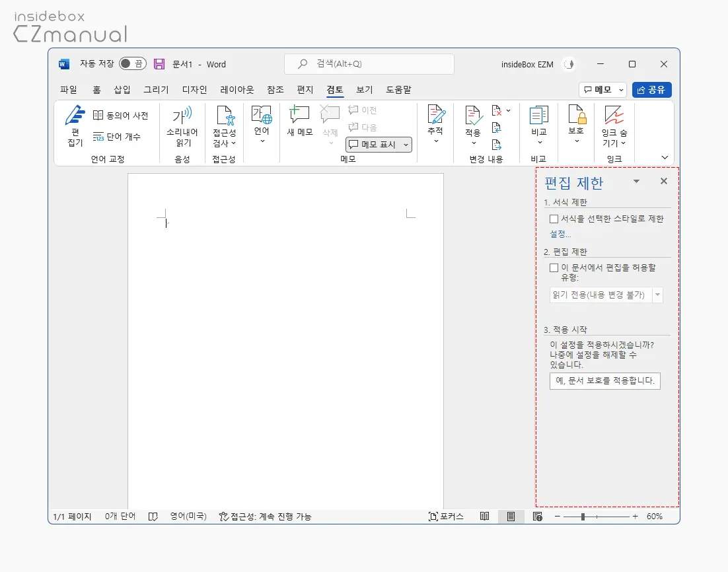Enable Focus mode (포커스)

click(446, 517)
